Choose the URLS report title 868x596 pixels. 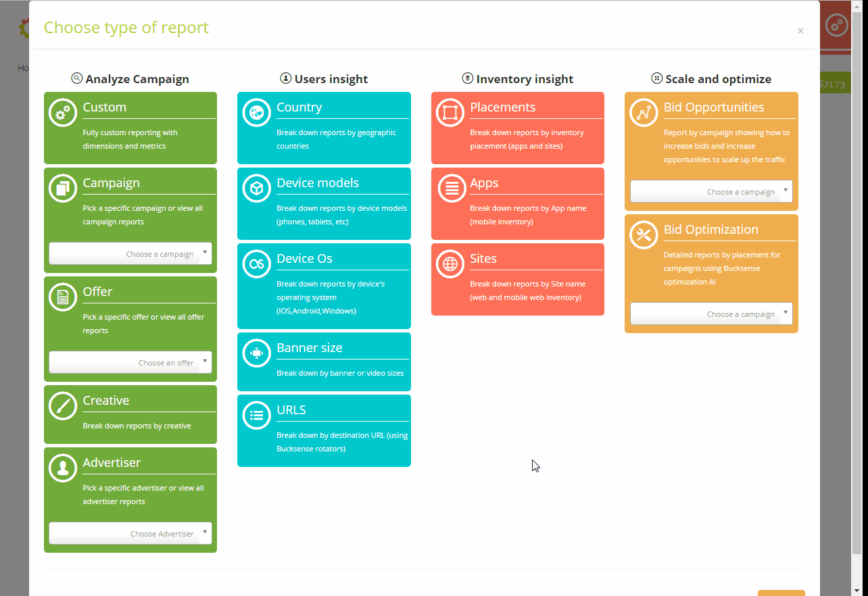point(291,410)
